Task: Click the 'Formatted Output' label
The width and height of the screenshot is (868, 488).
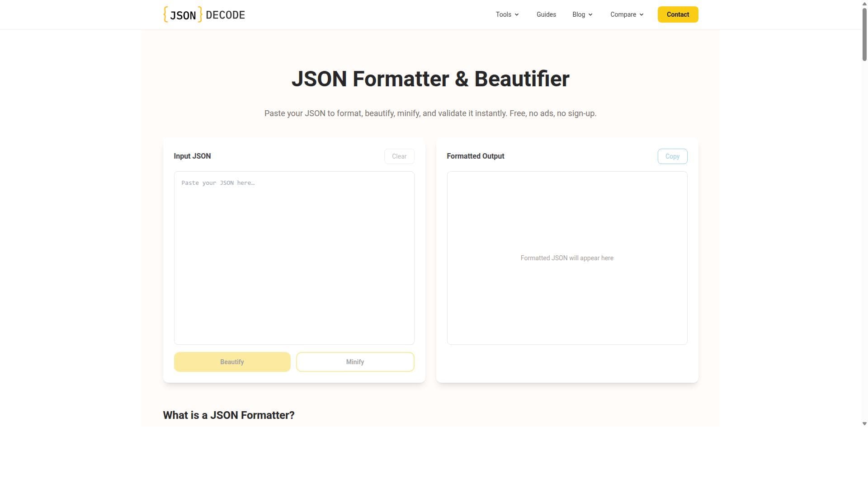Action: pyautogui.click(x=475, y=156)
